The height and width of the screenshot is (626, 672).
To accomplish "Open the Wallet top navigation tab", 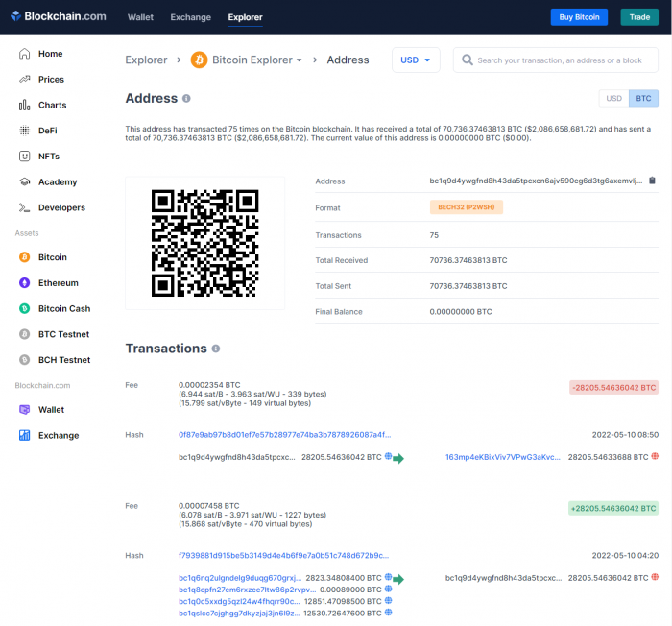I will [140, 17].
